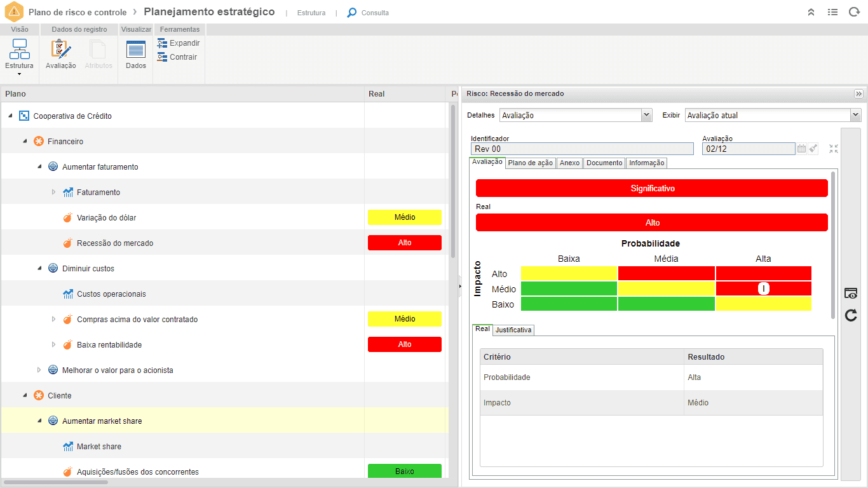Click the Avaliação clipboard icon

pos(61,50)
